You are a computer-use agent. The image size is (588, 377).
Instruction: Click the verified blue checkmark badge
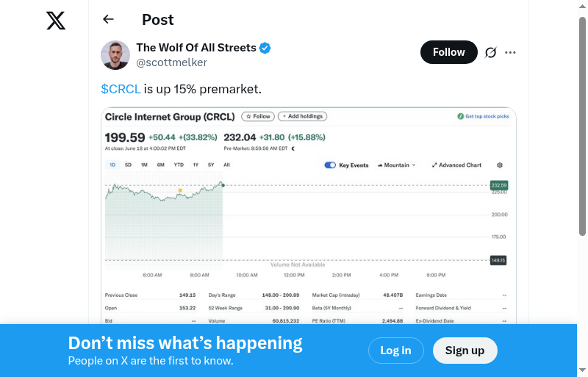tap(265, 48)
